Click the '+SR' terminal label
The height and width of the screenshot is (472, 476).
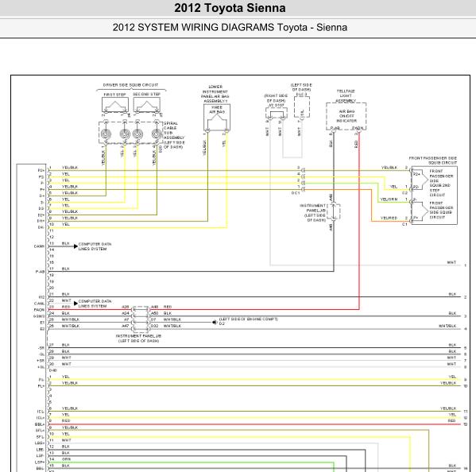41,361
